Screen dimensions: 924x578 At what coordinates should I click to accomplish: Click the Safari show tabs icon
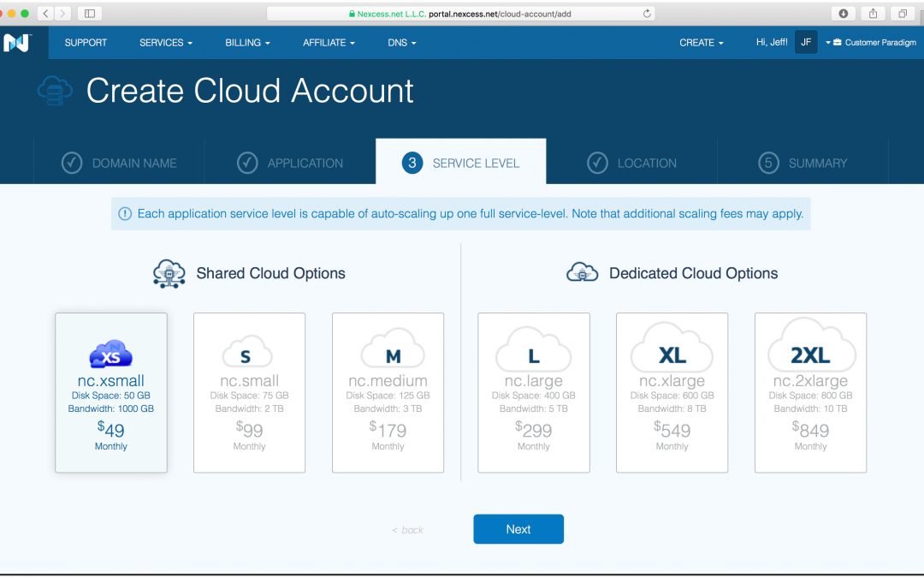pyautogui.click(x=902, y=14)
